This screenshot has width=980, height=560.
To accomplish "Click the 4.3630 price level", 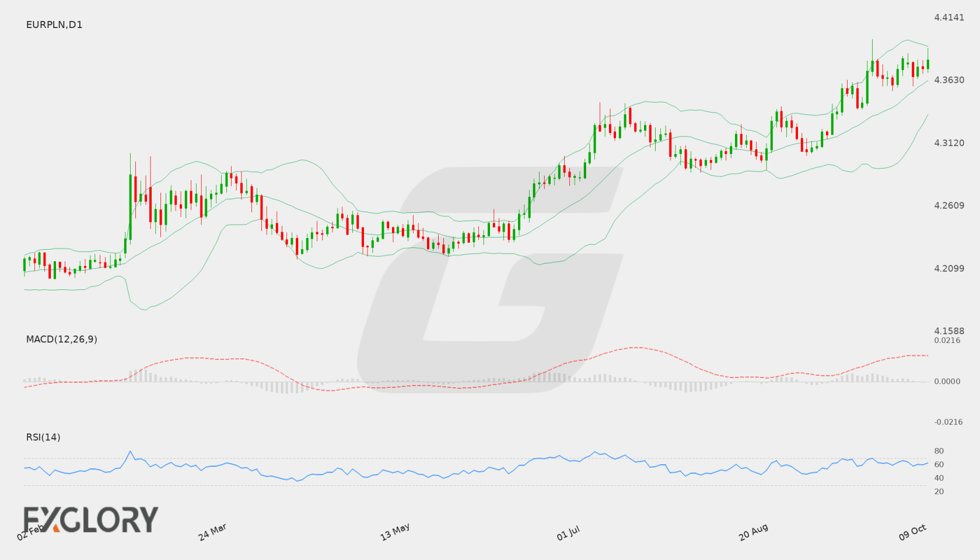I will coord(949,80).
